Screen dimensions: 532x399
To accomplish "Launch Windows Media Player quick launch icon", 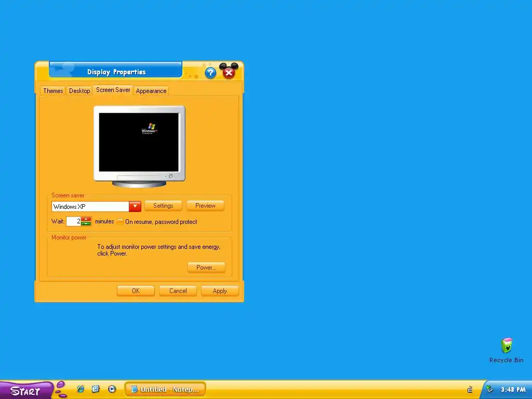I will click(112, 389).
